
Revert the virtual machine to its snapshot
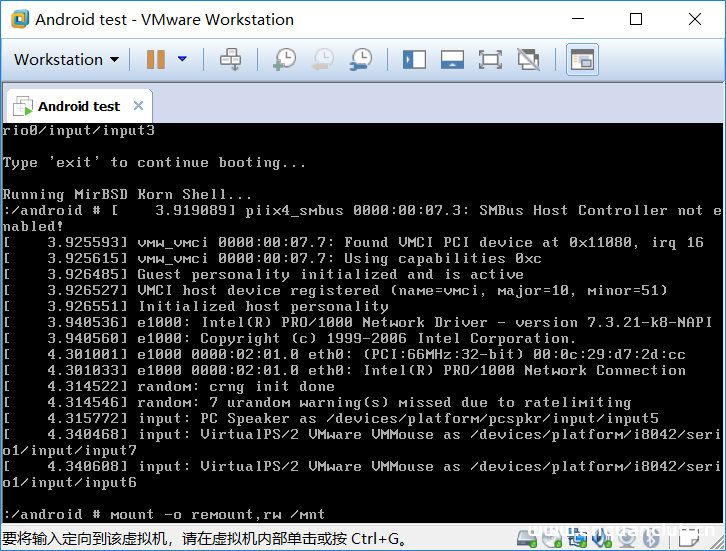323,60
